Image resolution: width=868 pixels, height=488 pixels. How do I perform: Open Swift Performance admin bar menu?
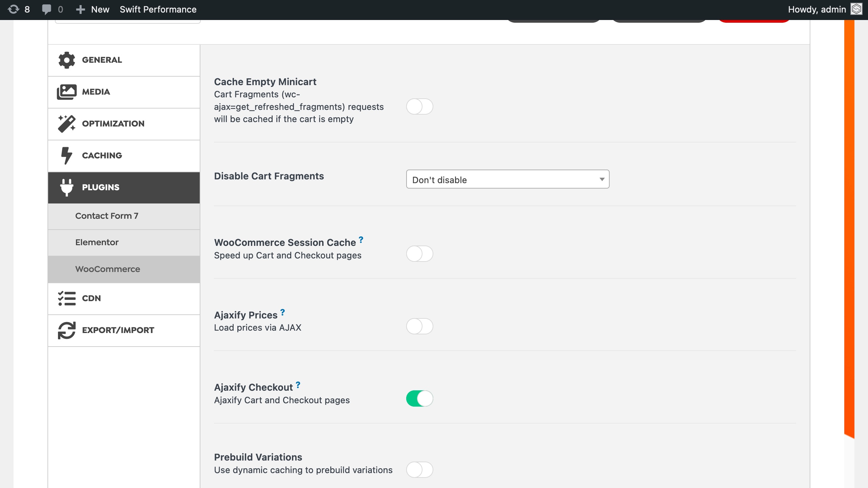point(158,9)
